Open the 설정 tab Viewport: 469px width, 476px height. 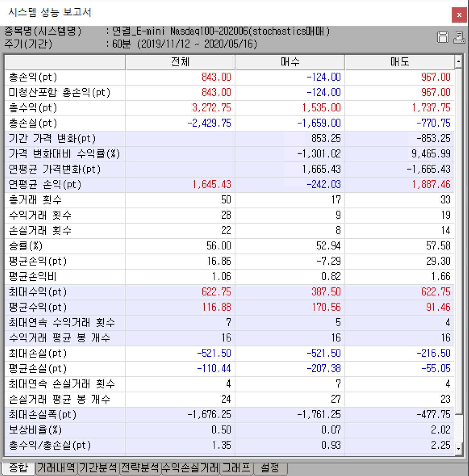coord(270,468)
